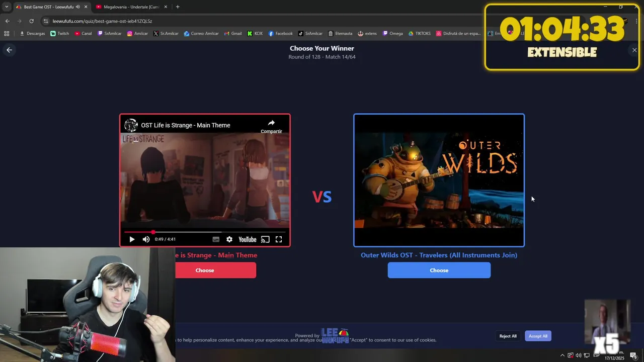Choose Life is Strange - Main Theme
The image size is (644, 362).
click(x=215, y=270)
